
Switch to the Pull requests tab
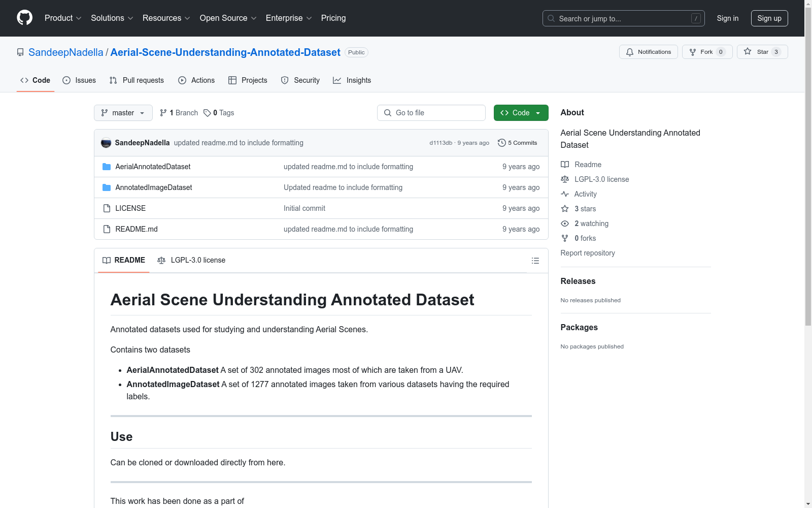point(137,80)
